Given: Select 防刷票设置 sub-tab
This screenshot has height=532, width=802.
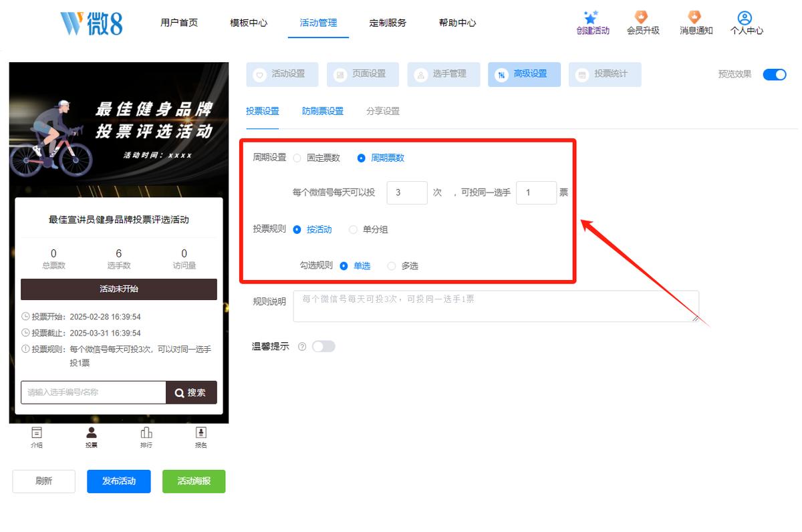Looking at the screenshot, I should pos(323,111).
